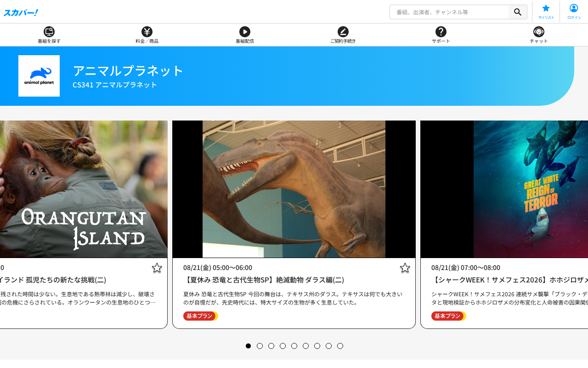Open Great White Reign of Terror thumbnail
The width and height of the screenshot is (588, 368).
pos(504,189)
